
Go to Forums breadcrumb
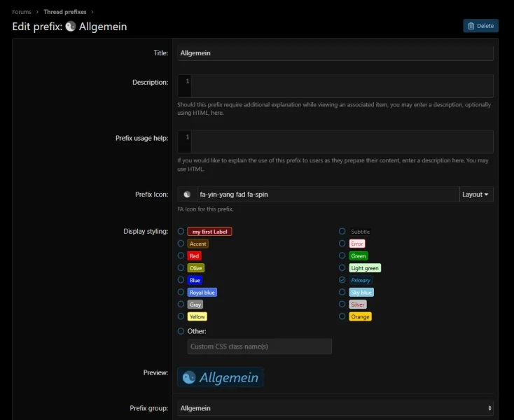point(22,12)
